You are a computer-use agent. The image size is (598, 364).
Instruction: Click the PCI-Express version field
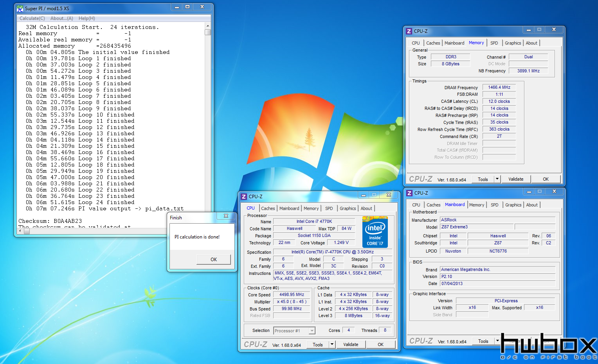506,301
